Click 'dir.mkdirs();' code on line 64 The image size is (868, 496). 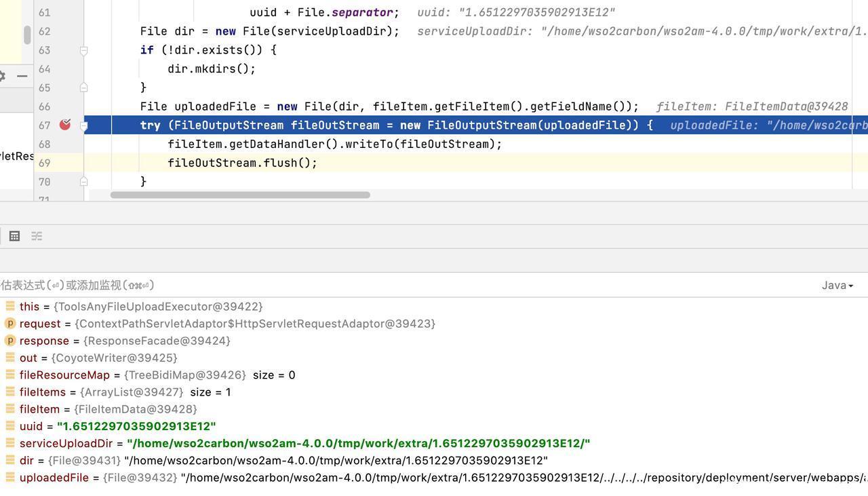(x=212, y=69)
